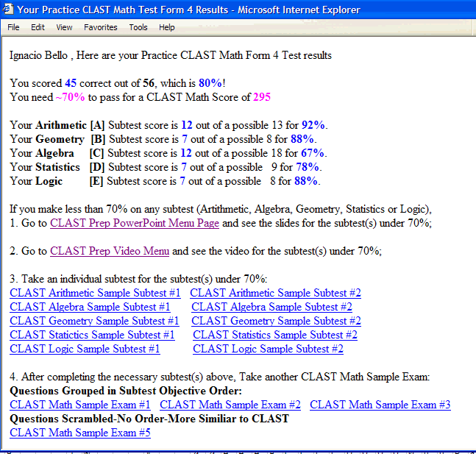The width and height of the screenshot is (476, 454).
Task: Click 'Questions Scrambled-No Order-More Similiar to CLAST' heading
Action: [149, 419]
